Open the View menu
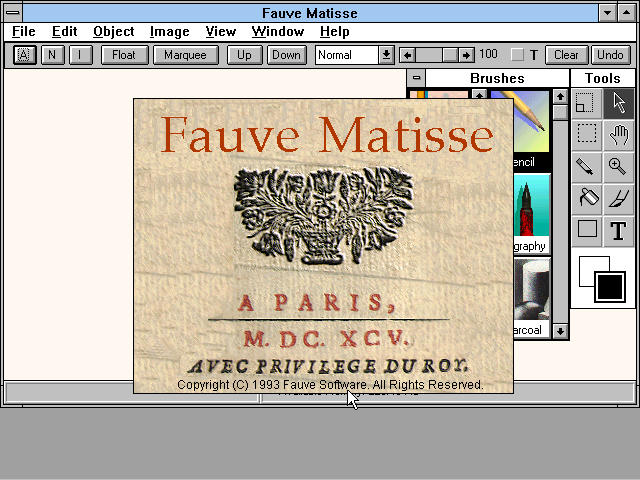The width and height of the screenshot is (640, 480). (x=221, y=31)
